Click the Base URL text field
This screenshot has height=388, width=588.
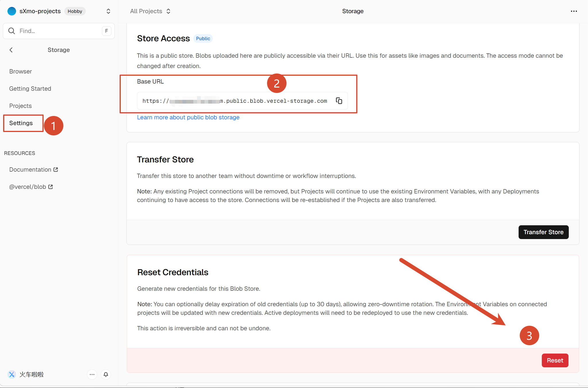pyautogui.click(x=242, y=101)
